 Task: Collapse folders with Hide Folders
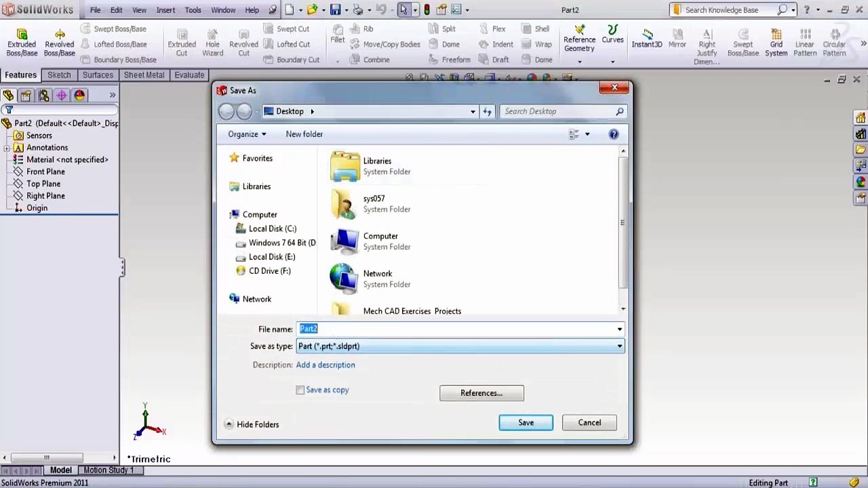pos(252,424)
